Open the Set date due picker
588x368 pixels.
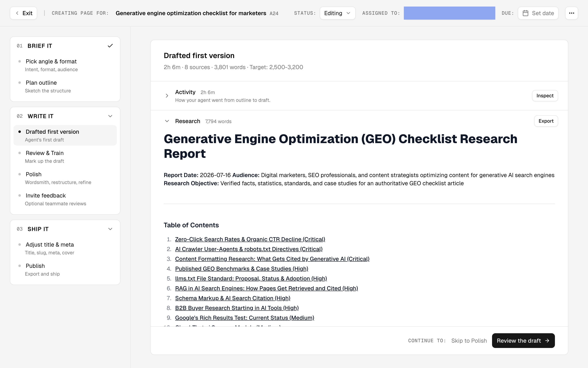click(x=538, y=13)
